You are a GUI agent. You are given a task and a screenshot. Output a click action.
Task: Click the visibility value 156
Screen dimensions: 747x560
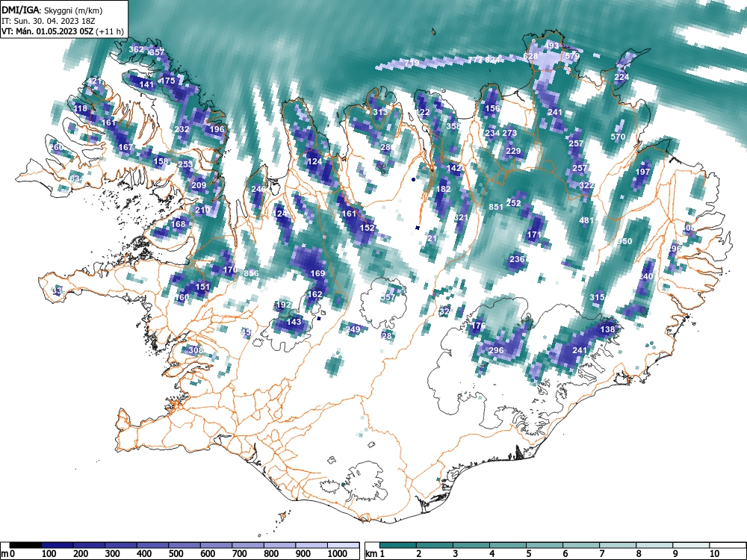(492, 108)
